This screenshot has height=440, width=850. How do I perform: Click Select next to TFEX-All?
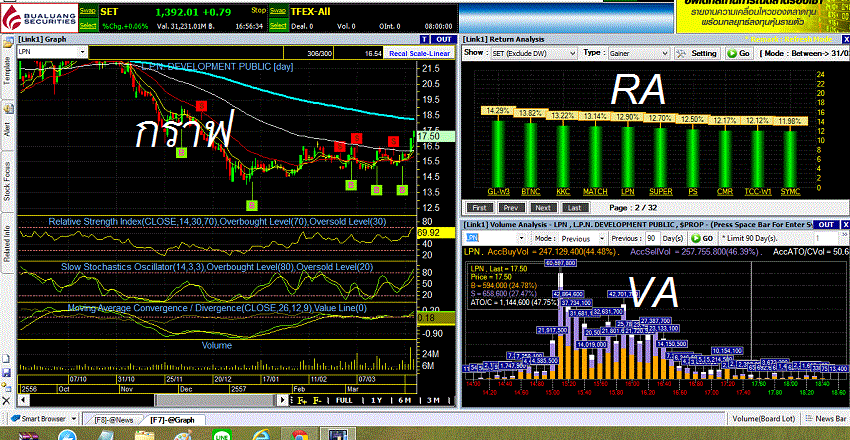click(278, 26)
